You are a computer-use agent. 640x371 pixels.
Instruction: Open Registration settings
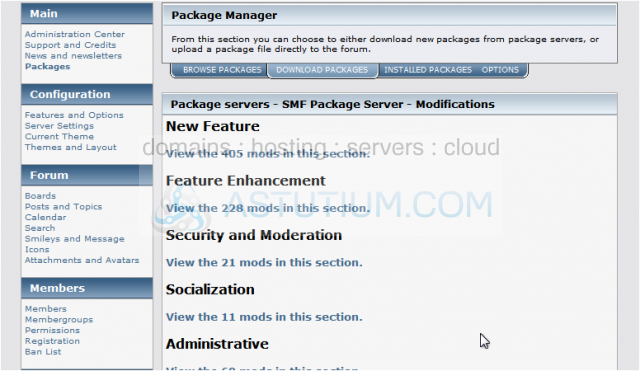pyautogui.click(x=52, y=341)
